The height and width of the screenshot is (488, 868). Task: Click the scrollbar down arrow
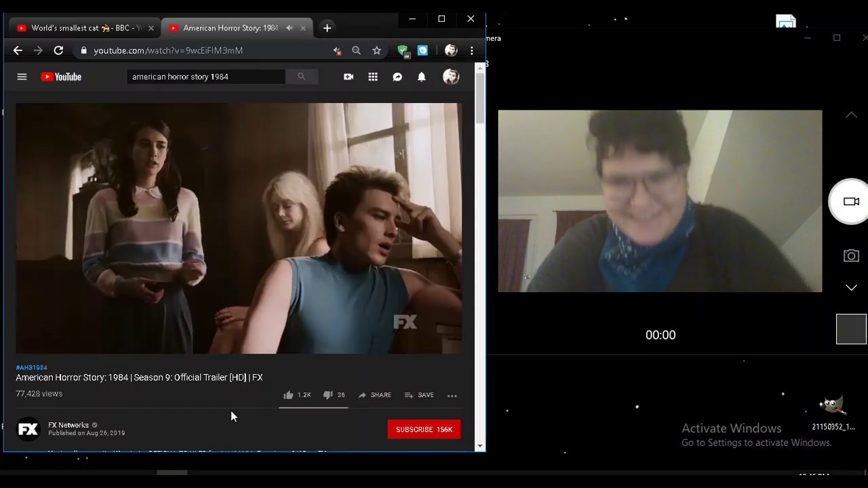(x=480, y=446)
